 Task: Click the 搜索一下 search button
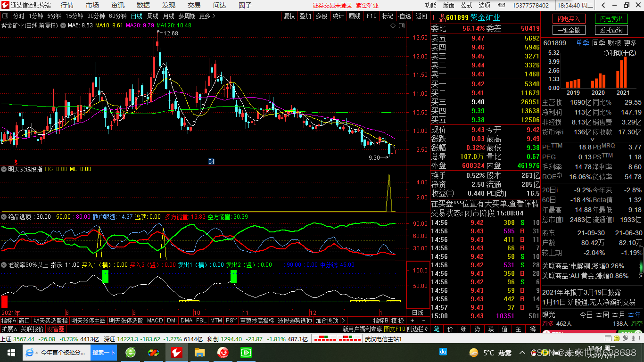click(104, 352)
